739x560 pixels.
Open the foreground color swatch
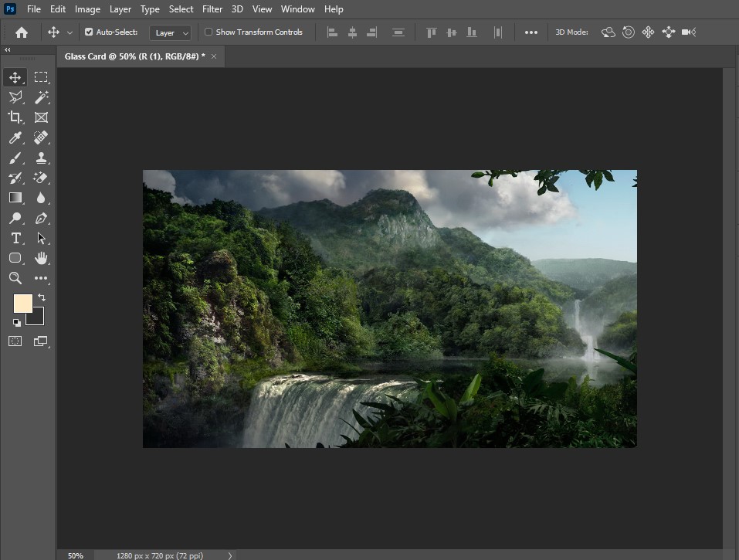[22, 303]
